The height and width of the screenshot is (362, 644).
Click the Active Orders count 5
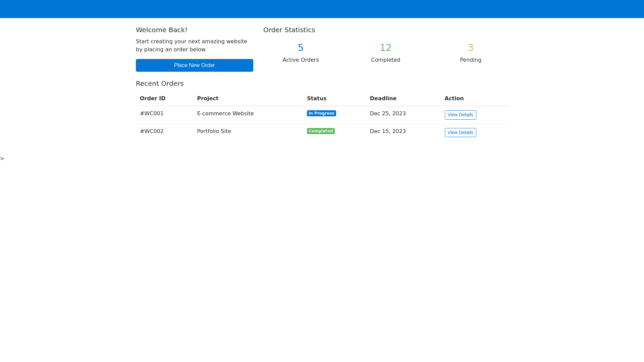click(301, 48)
